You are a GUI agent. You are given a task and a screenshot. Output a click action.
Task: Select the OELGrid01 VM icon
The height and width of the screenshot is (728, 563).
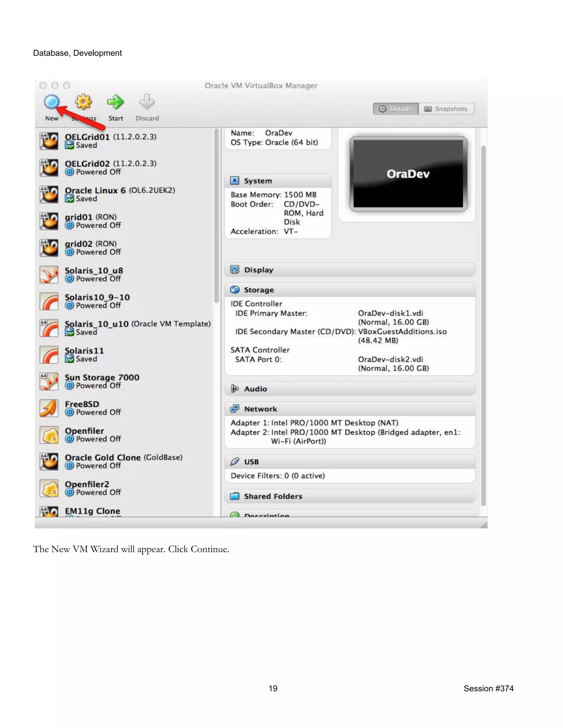point(49,141)
